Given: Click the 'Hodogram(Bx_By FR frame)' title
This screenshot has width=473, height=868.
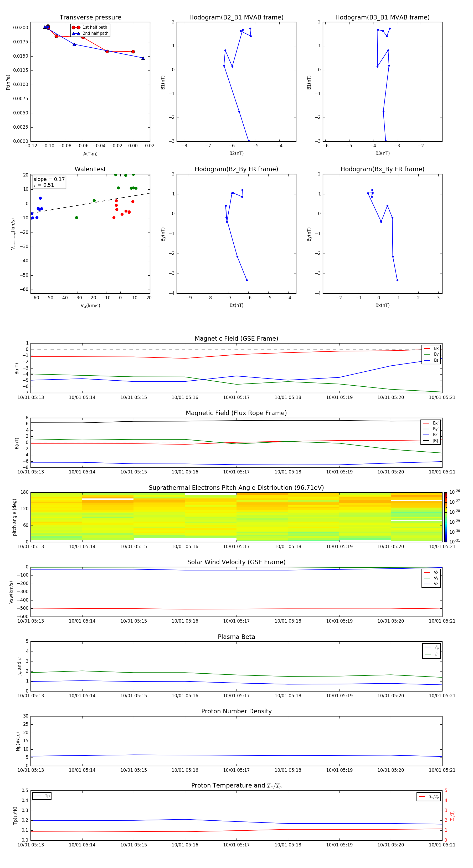Looking at the screenshot, I should pyautogui.click(x=382, y=169).
